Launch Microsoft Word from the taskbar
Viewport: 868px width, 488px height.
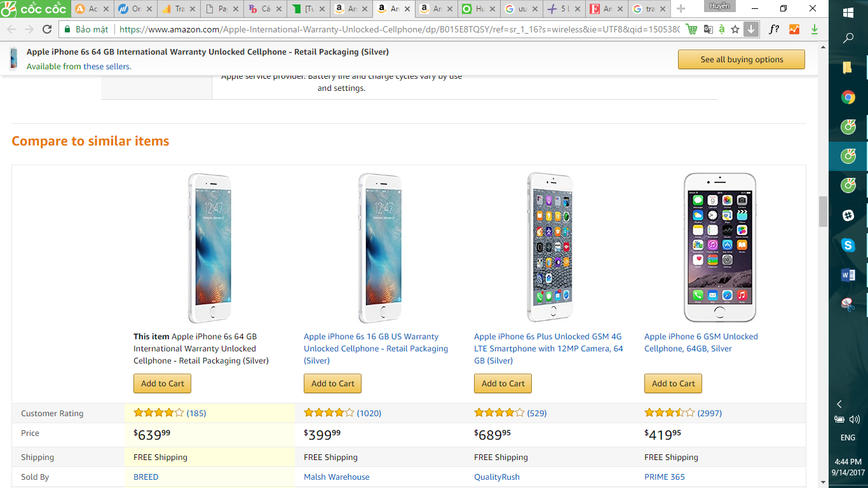848,274
